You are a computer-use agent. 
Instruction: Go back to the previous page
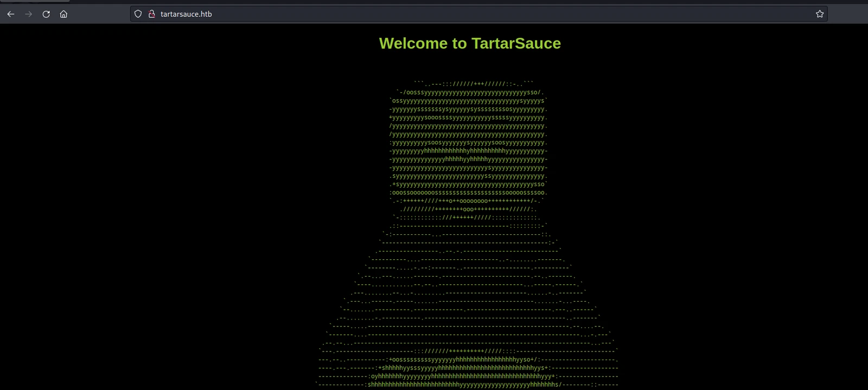point(11,14)
